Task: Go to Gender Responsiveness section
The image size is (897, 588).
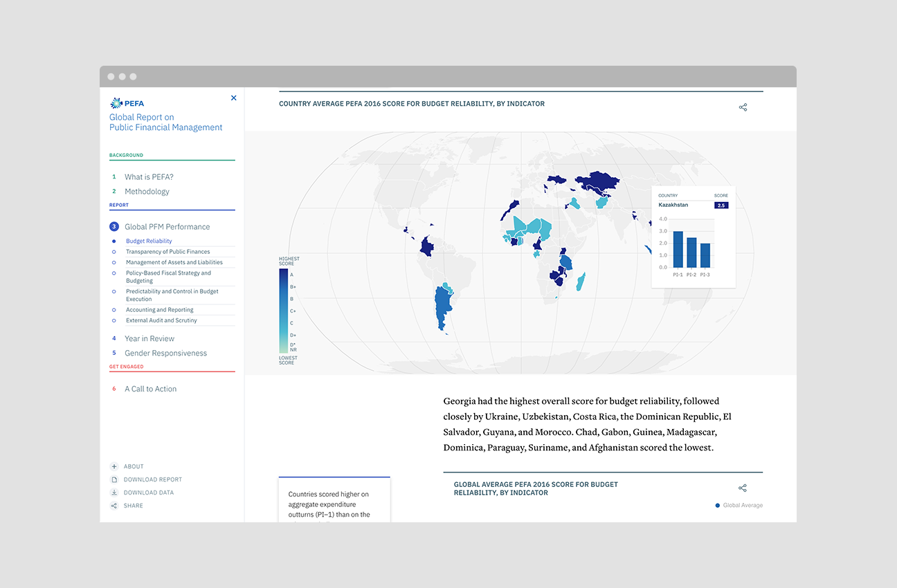Action: point(165,353)
